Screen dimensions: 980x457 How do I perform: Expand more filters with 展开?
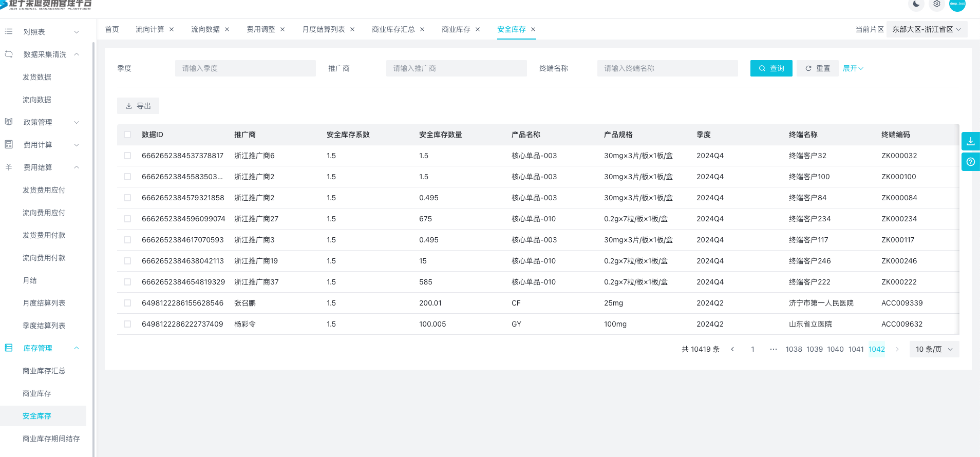tap(853, 68)
